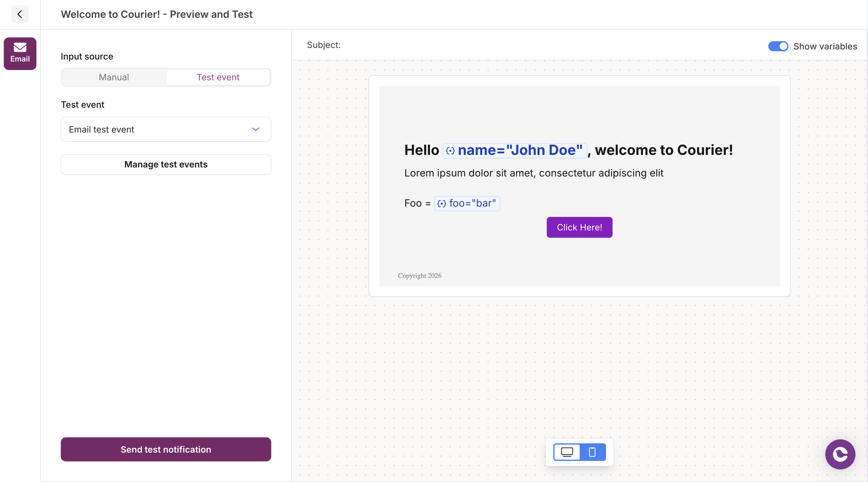
Task: Click Manage test events button
Action: (166, 164)
